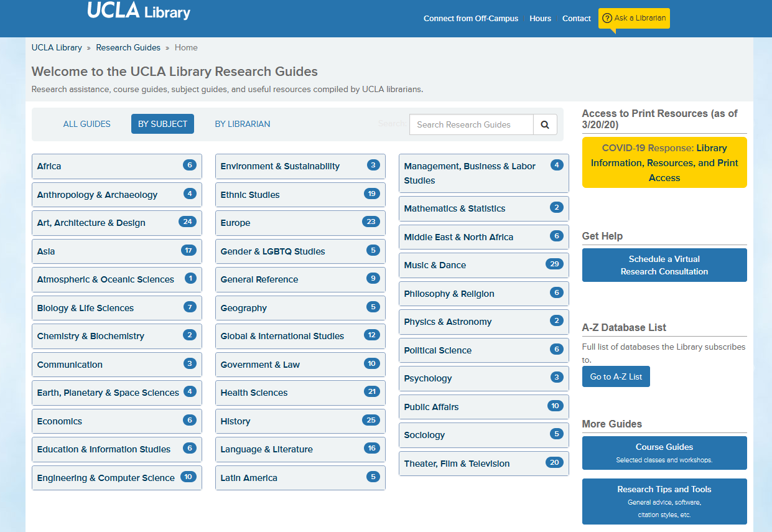Expand Earth, Planetary & Space Sciences
The width and height of the screenshot is (772, 532).
point(117,393)
